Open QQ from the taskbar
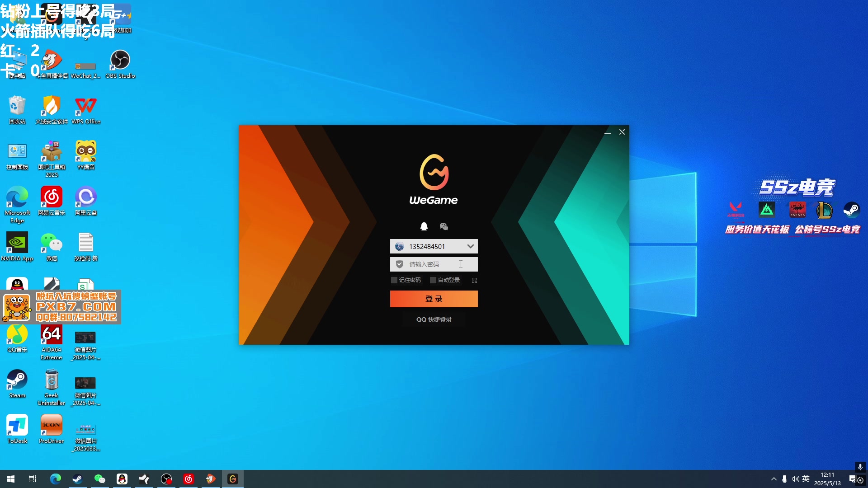The image size is (868, 488). click(122, 479)
